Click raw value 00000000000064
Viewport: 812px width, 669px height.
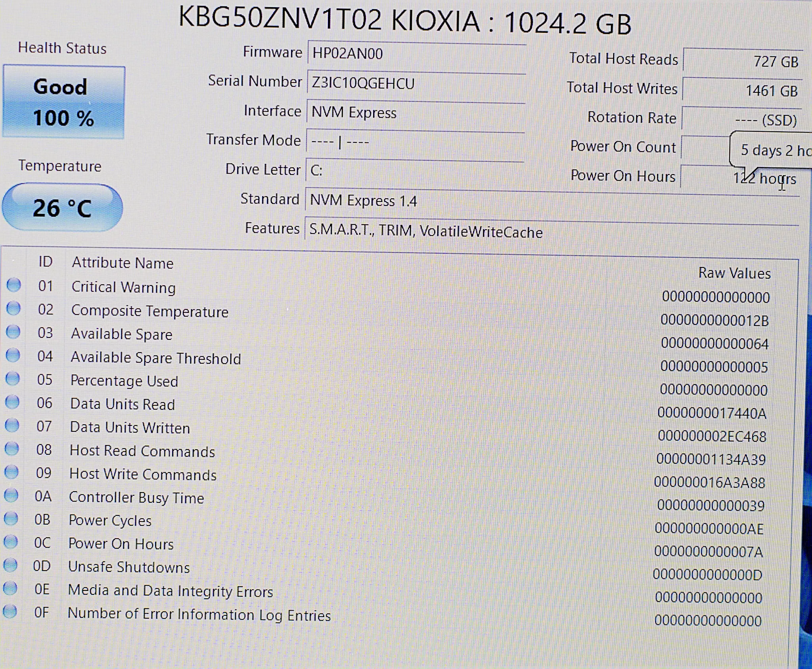[x=715, y=343]
